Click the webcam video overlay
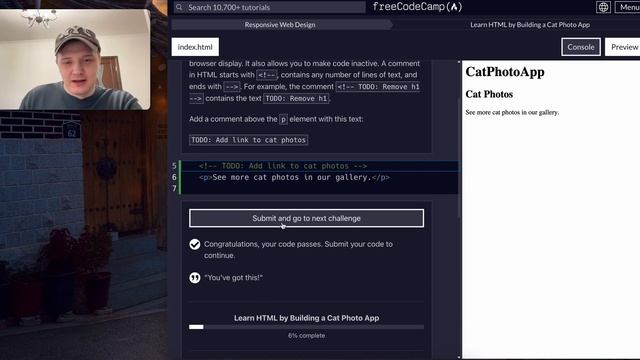 [75, 60]
